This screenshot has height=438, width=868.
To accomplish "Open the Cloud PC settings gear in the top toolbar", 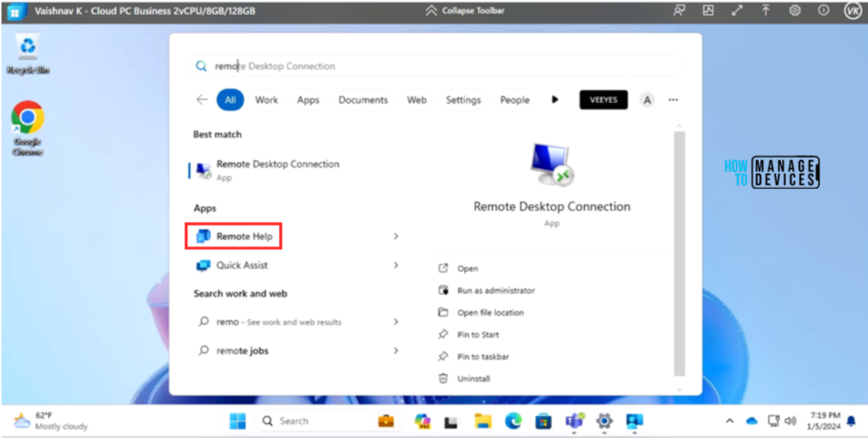I will (795, 10).
